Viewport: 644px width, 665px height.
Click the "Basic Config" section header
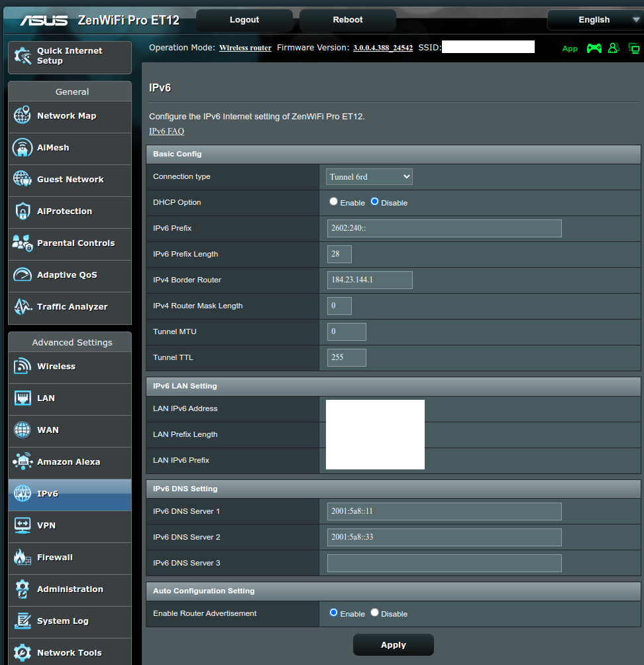click(393, 154)
